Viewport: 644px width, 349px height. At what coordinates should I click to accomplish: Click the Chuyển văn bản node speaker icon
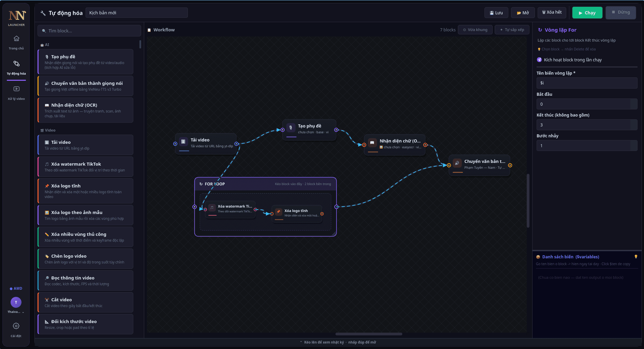(457, 163)
